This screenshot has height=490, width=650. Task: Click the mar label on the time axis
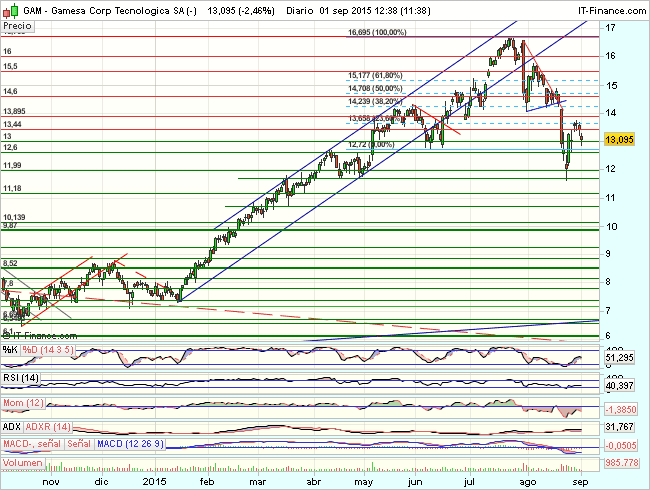(257, 482)
